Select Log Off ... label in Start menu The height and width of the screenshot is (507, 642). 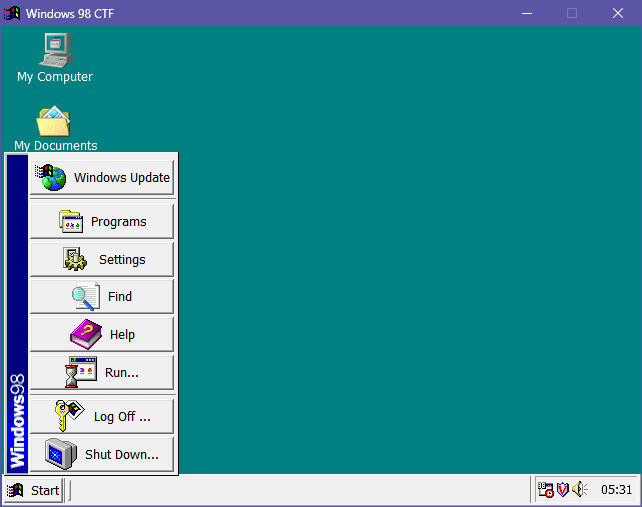[122, 416]
